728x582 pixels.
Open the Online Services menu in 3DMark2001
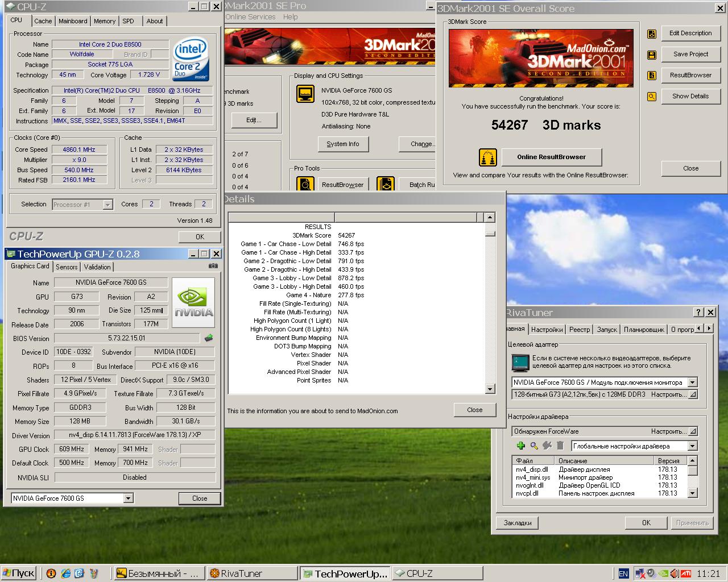[x=250, y=16]
